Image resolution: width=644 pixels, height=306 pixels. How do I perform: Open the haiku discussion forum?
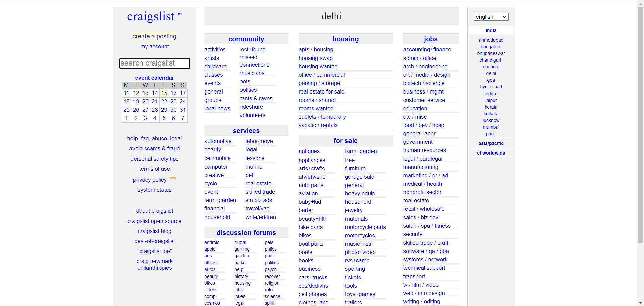point(240,263)
